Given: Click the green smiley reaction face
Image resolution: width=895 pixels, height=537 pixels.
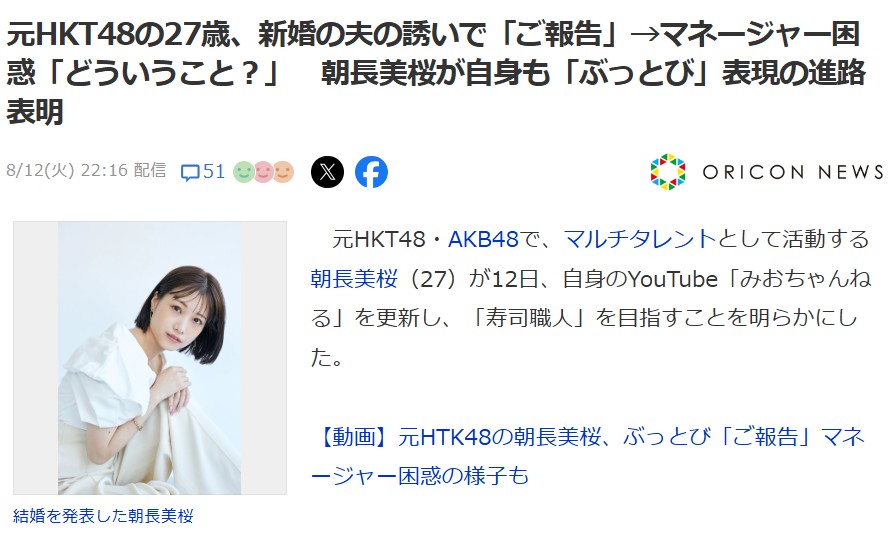Looking at the screenshot, I should [244, 171].
